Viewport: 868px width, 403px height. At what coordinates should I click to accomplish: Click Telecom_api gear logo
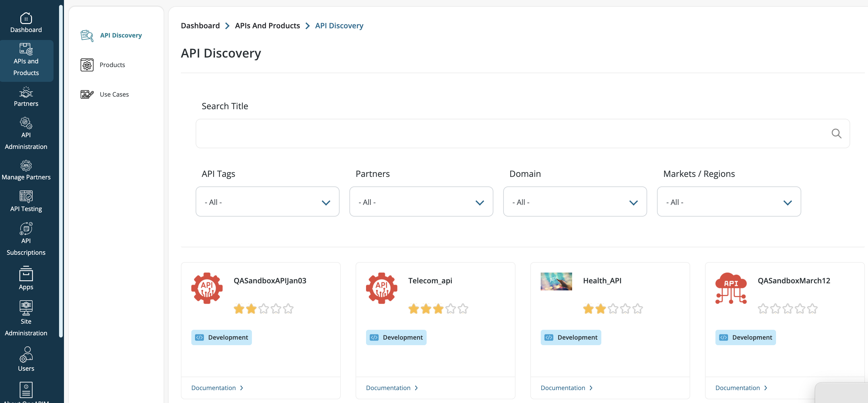point(381,288)
